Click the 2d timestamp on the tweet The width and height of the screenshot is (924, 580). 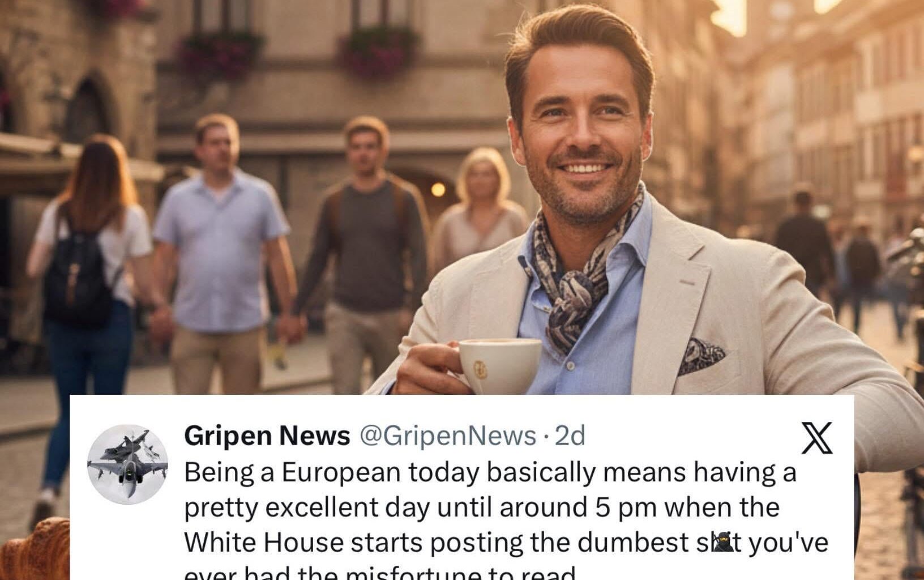point(570,436)
